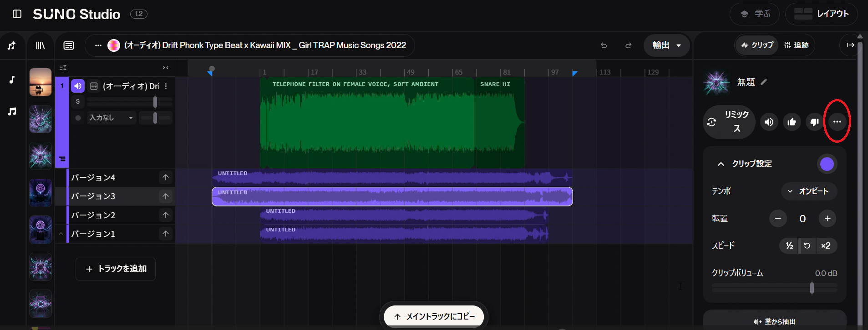The width and height of the screenshot is (868, 330).
Task: Preview clip with speaker button
Action: pos(769,122)
